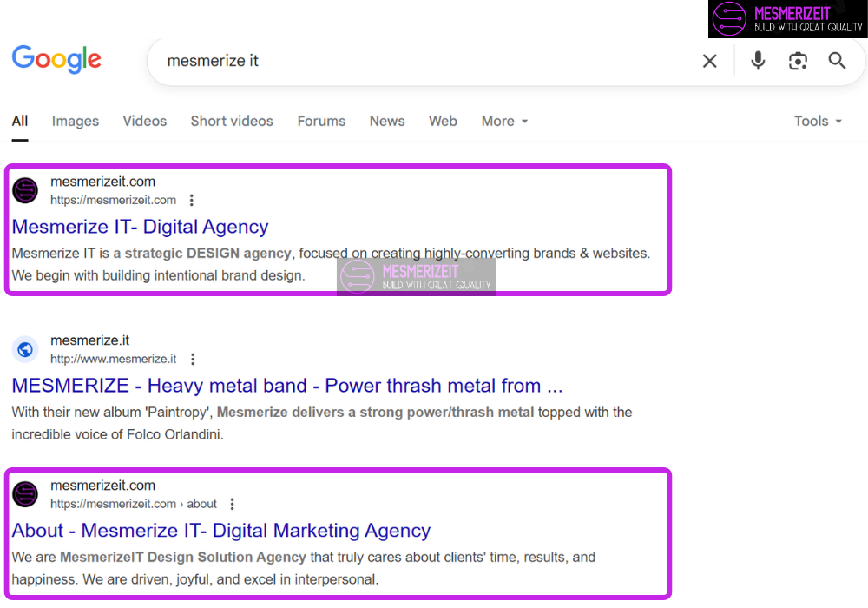Click the Google logo
Image resolution: width=868 pixels, height=608 pixels.
(56, 60)
